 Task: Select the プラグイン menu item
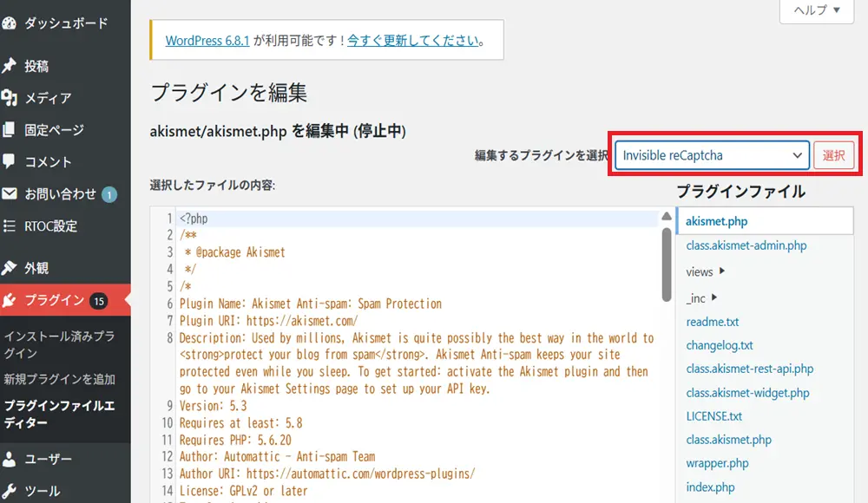click(54, 300)
